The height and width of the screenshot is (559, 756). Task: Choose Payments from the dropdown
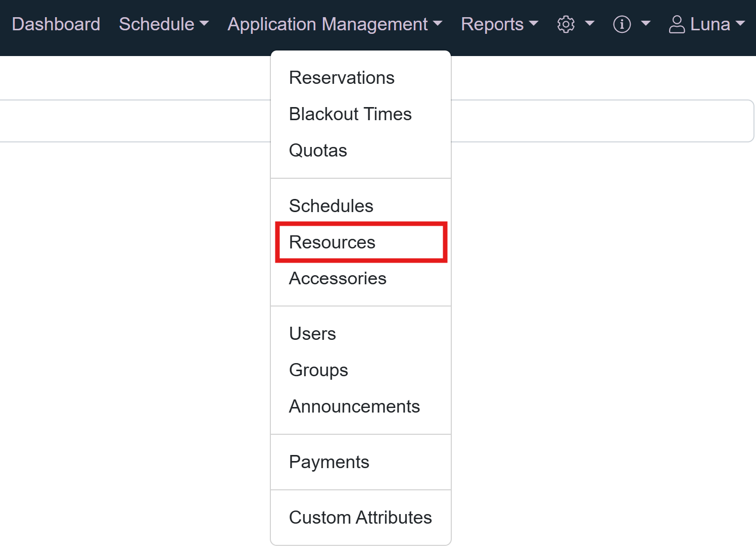[329, 462]
